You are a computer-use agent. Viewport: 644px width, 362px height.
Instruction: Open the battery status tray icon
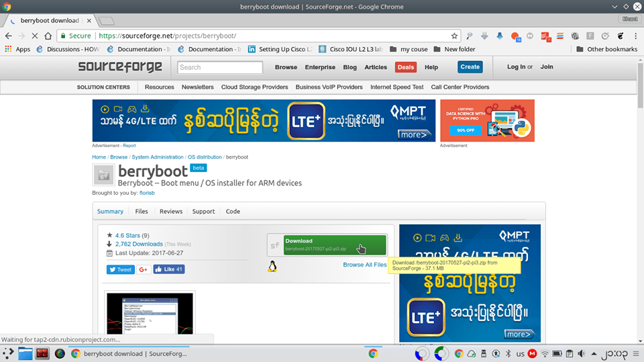(557, 354)
